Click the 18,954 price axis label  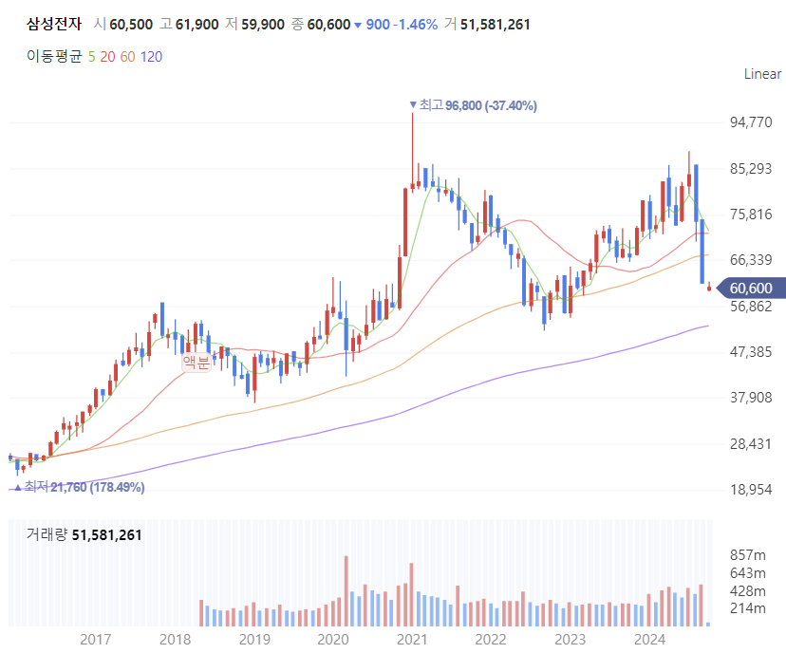point(751,490)
